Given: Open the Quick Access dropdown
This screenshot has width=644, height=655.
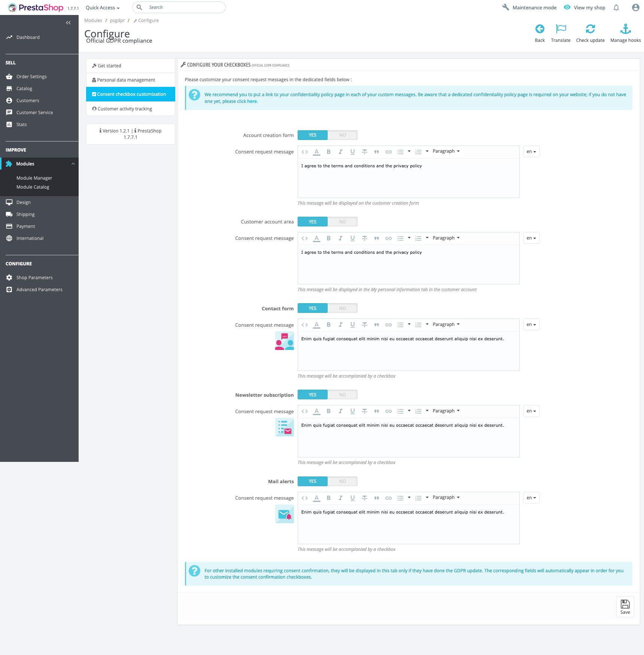Looking at the screenshot, I should coord(103,7).
